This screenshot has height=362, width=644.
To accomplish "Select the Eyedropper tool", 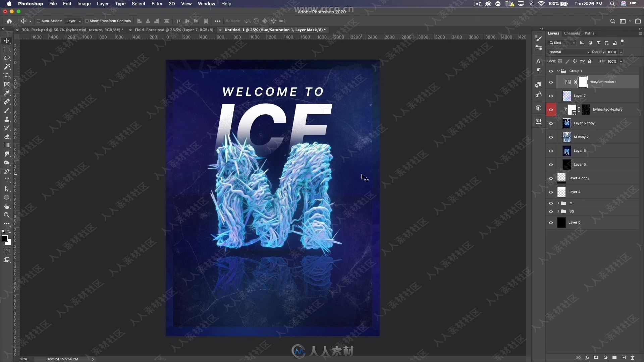I will coord(7,93).
